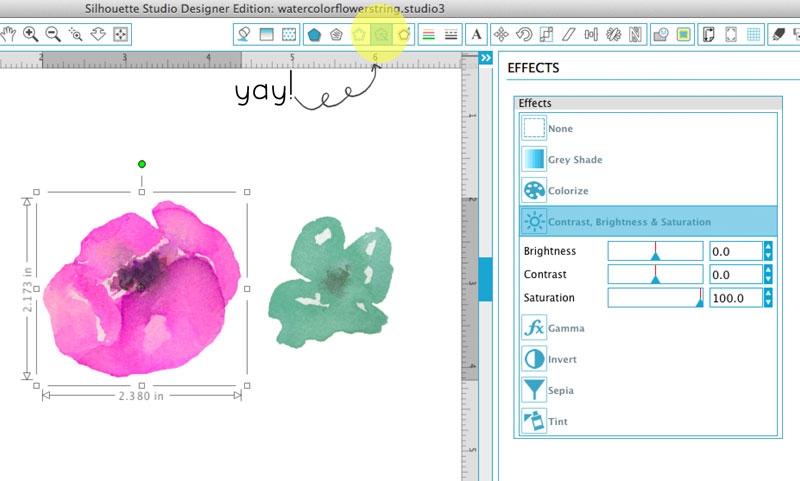Open the Rotate panel icon
The image size is (800, 481).
523,34
